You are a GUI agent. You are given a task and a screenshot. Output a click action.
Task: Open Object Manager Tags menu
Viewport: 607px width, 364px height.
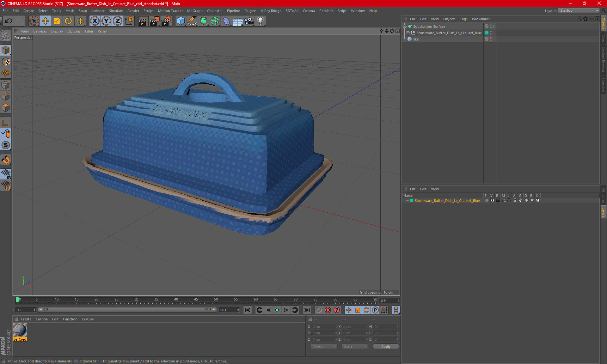(463, 19)
